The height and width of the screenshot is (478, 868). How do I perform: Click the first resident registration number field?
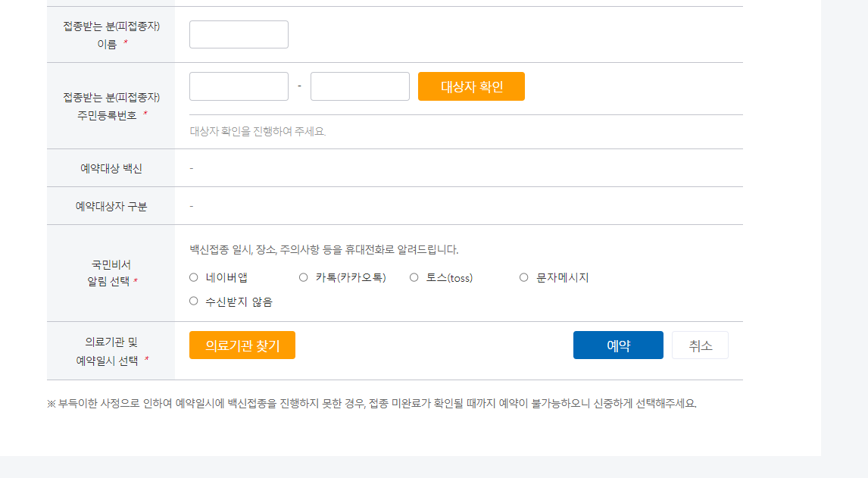(x=239, y=86)
